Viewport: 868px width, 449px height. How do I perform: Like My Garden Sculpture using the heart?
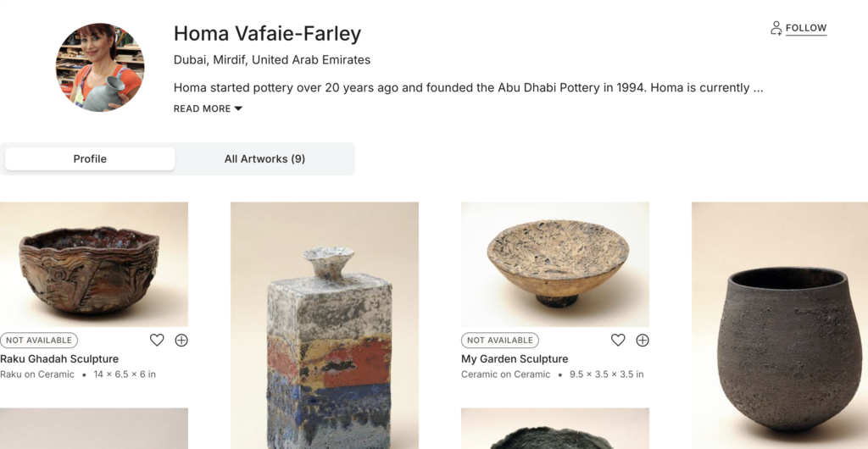click(618, 341)
